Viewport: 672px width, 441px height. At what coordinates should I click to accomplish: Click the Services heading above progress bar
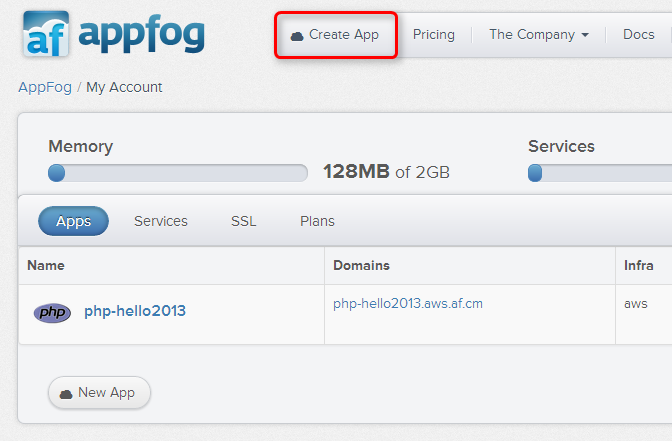[x=561, y=147]
